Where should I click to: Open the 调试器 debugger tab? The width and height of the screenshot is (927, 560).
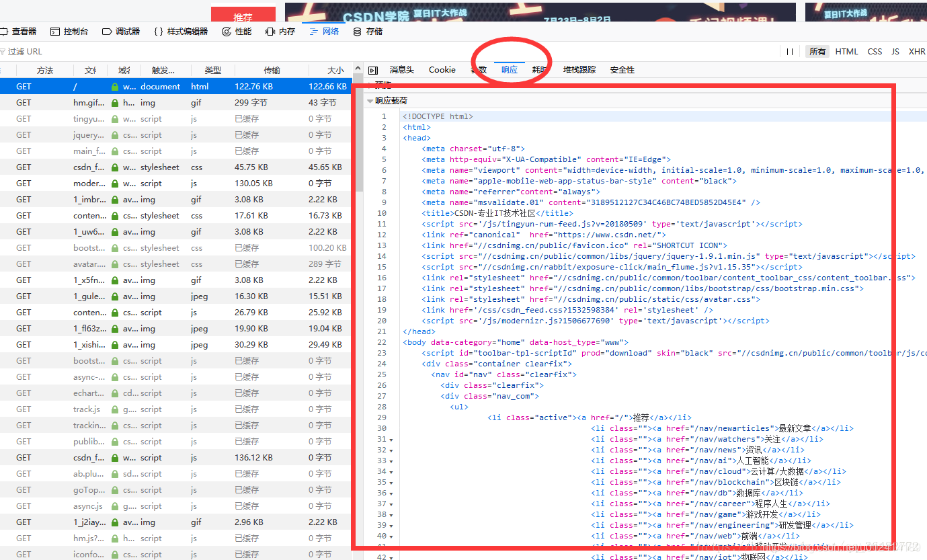point(121,32)
